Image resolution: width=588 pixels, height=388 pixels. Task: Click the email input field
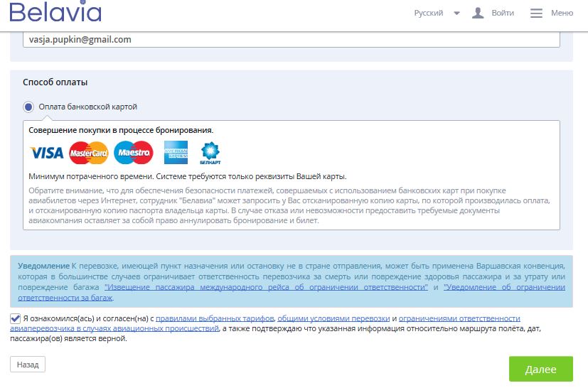tap(292, 40)
